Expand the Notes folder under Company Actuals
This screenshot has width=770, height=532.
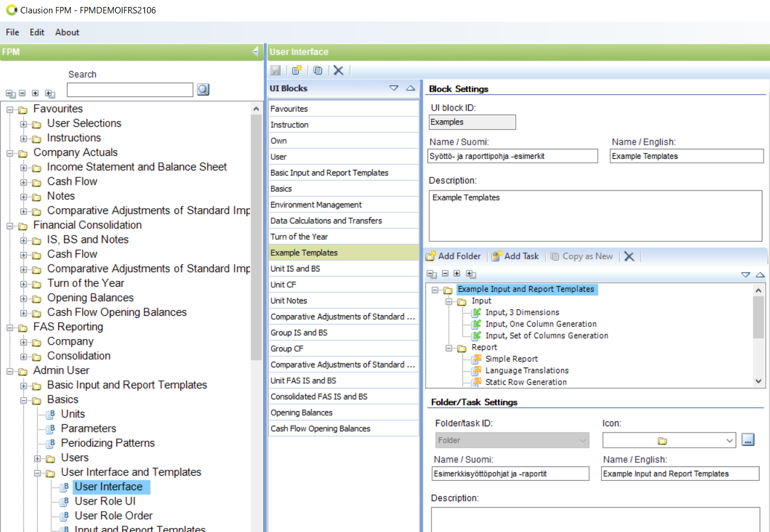pos(24,197)
